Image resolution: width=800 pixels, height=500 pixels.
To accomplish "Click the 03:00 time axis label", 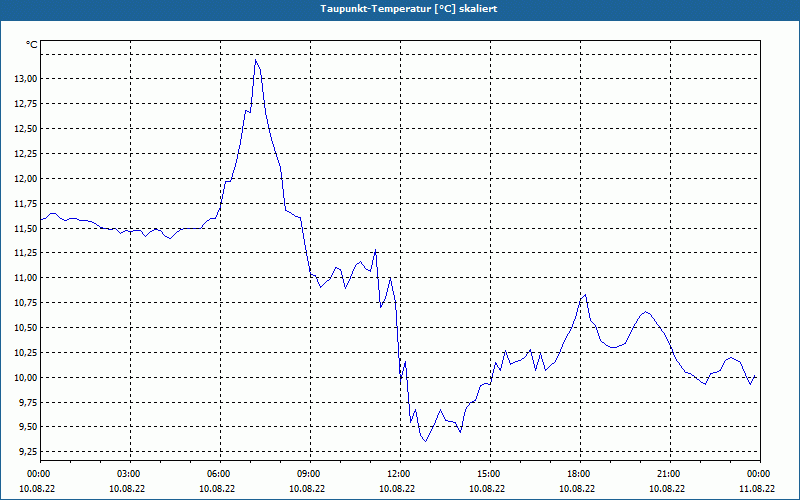I will click(x=130, y=474).
